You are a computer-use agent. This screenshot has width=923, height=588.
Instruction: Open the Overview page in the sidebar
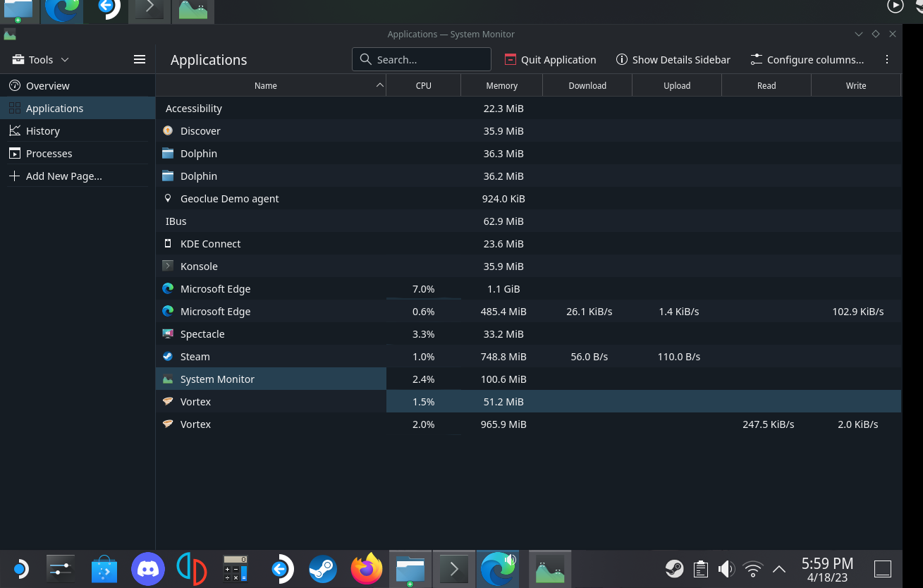(47, 85)
